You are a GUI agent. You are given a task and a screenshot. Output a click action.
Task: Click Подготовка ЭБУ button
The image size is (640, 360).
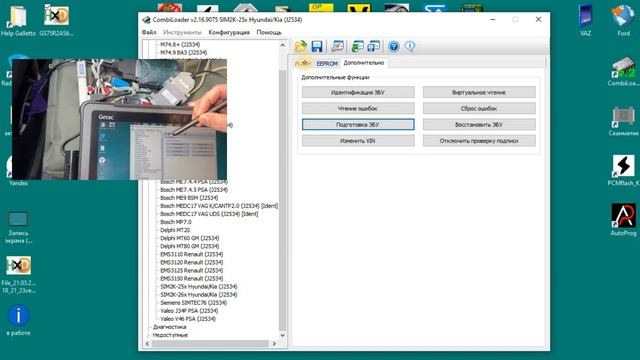358,124
